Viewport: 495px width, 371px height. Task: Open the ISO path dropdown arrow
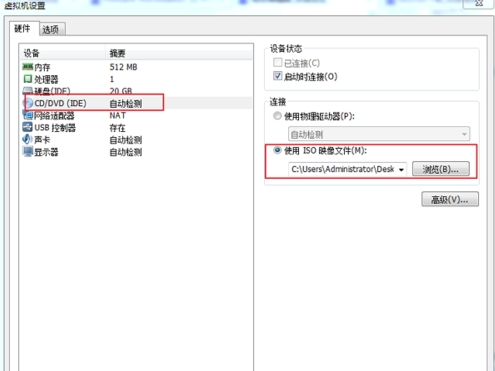401,169
